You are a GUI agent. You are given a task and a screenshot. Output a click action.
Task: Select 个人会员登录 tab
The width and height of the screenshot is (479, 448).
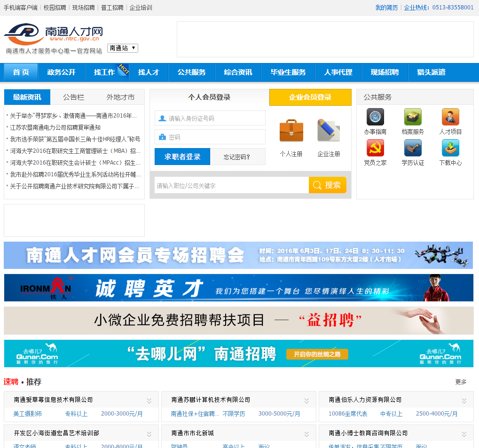coord(209,97)
